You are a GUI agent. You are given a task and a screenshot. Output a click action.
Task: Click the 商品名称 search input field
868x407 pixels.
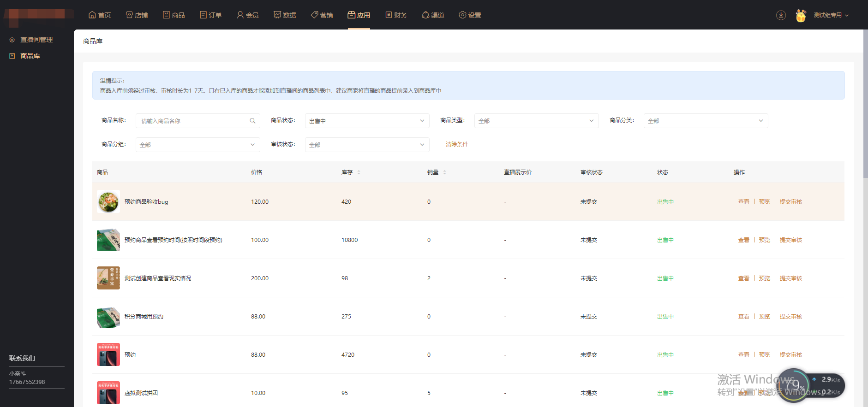[194, 121]
